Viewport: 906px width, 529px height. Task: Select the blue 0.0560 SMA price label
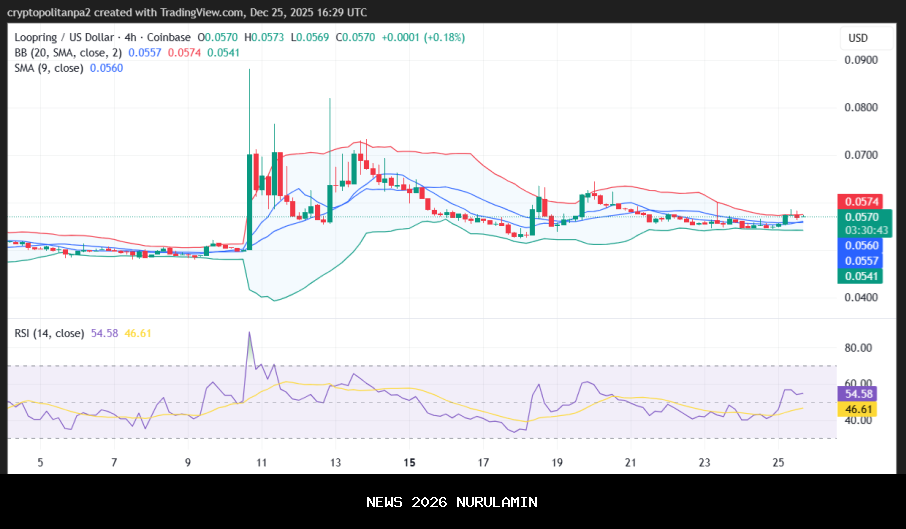coord(861,245)
